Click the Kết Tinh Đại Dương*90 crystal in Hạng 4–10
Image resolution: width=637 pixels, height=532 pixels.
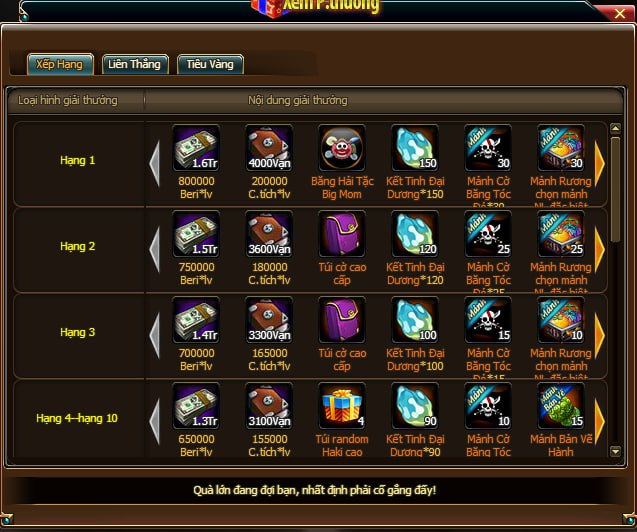point(415,406)
